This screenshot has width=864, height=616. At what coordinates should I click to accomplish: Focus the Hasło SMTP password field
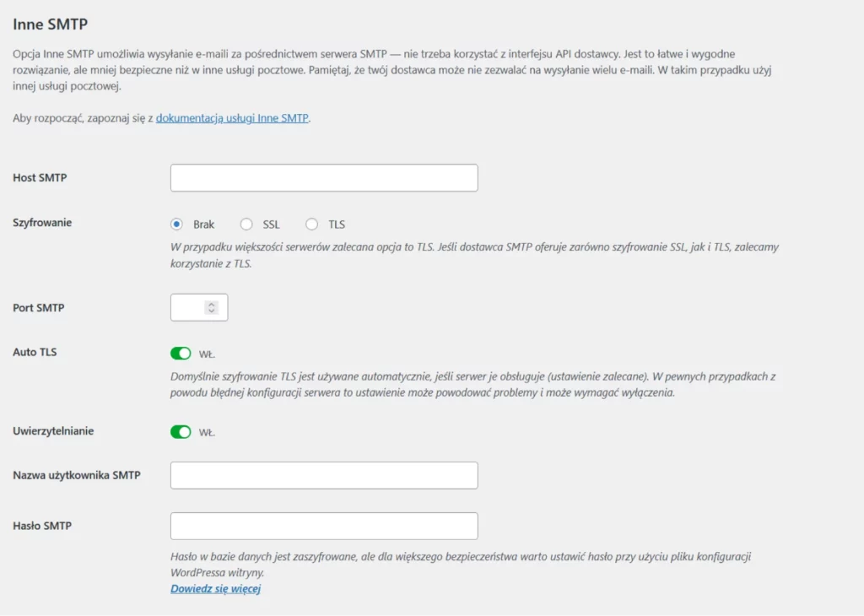pyautogui.click(x=324, y=524)
